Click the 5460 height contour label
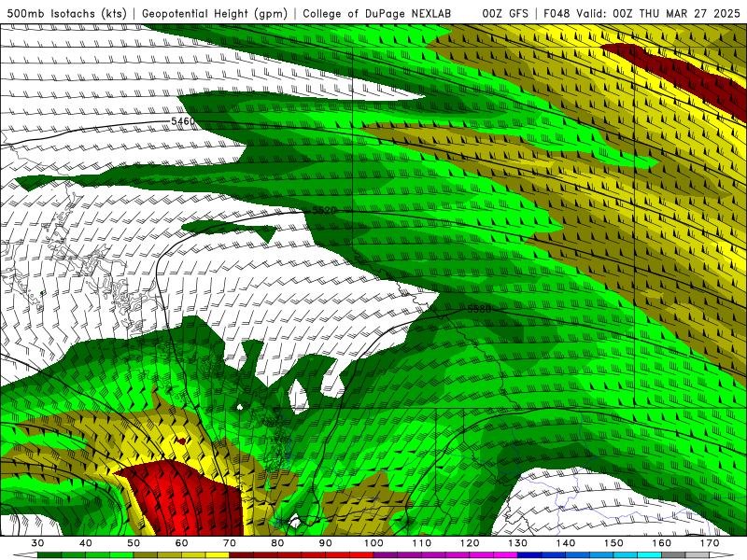747x560 pixels. (x=183, y=121)
